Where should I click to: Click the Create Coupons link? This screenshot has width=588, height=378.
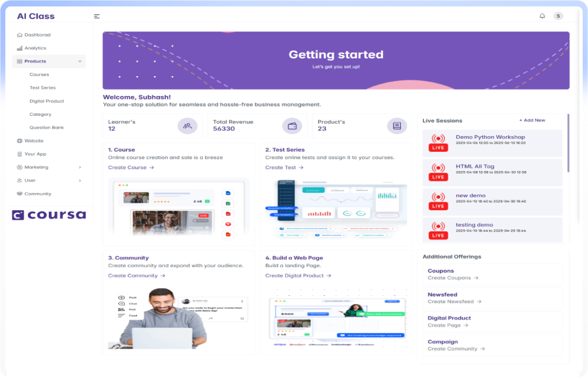click(x=453, y=278)
